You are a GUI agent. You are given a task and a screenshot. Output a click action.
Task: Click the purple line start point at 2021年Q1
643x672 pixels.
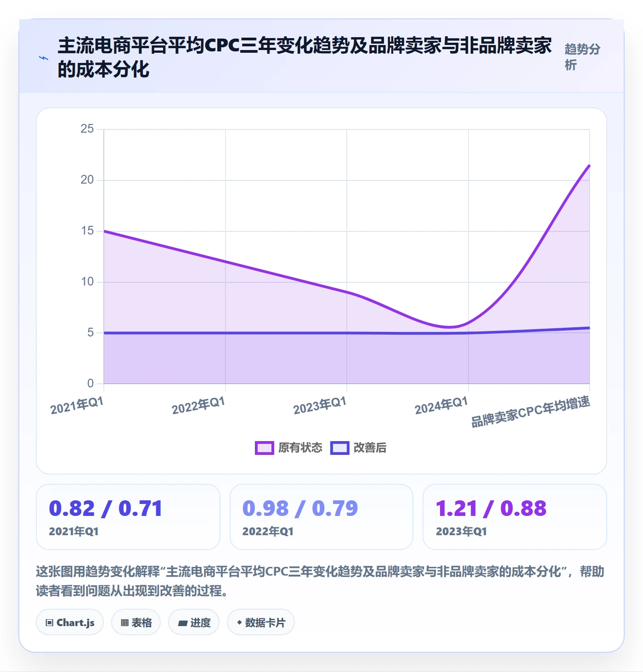coord(104,231)
